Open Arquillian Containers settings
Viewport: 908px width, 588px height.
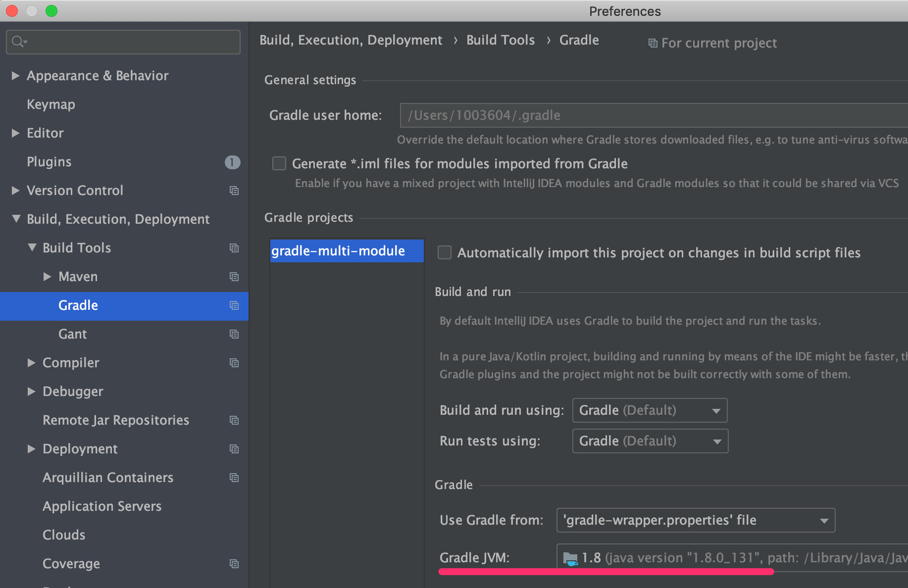coord(108,478)
